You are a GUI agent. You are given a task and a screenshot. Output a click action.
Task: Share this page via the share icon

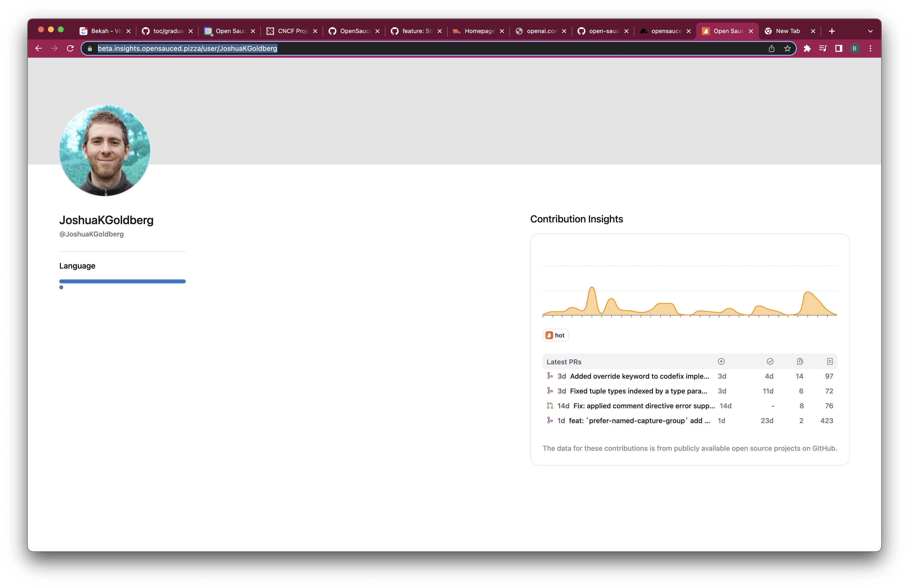click(771, 48)
